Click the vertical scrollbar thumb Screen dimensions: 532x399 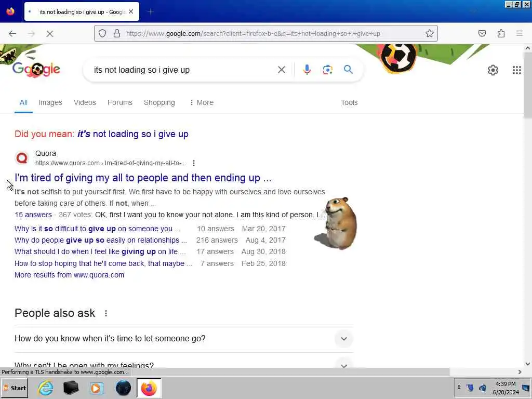click(528, 86)
